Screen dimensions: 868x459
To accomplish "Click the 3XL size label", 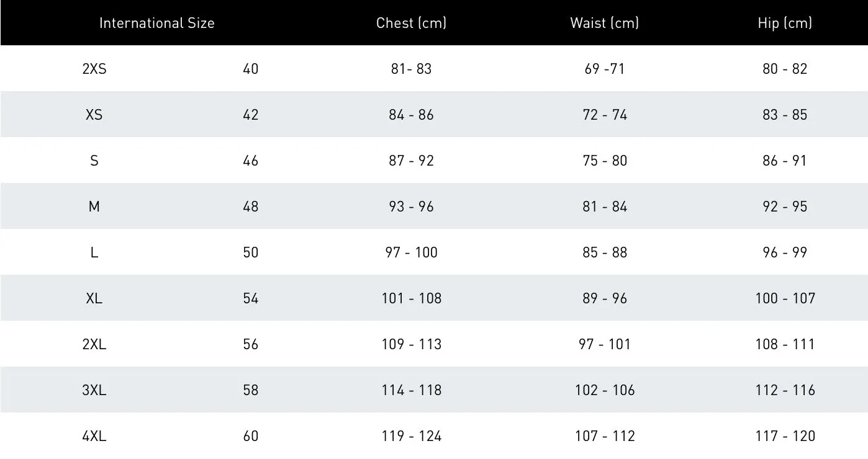I will tap(94, 390).
